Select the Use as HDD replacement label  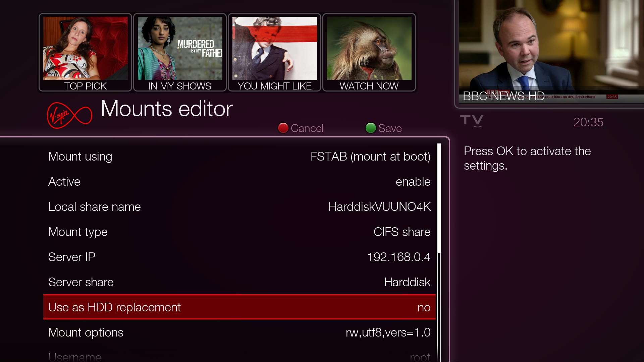(114, 307)
